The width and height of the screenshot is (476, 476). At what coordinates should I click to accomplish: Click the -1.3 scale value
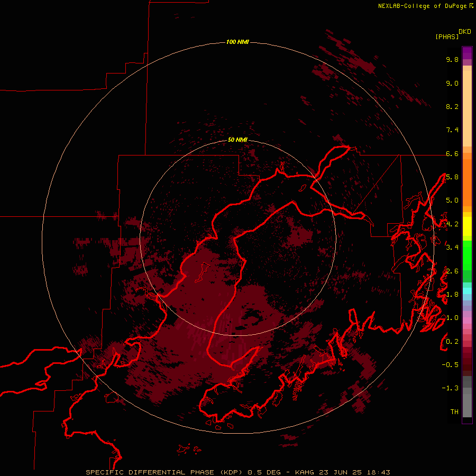450,388
